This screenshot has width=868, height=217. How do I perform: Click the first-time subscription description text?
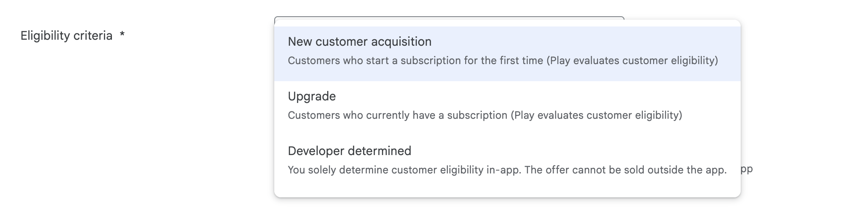click(x=503, y=61)
